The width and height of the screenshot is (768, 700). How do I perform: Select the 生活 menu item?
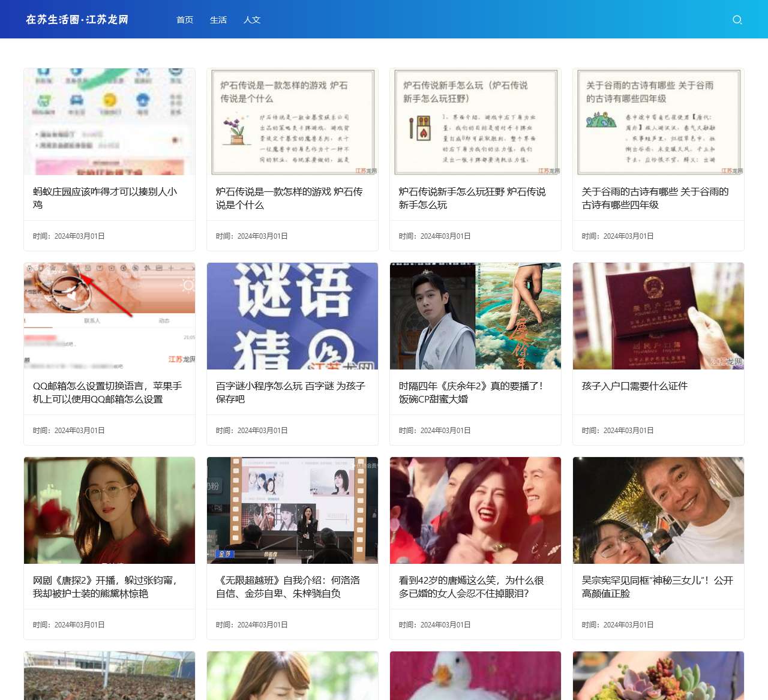click(x=218, y=19)
